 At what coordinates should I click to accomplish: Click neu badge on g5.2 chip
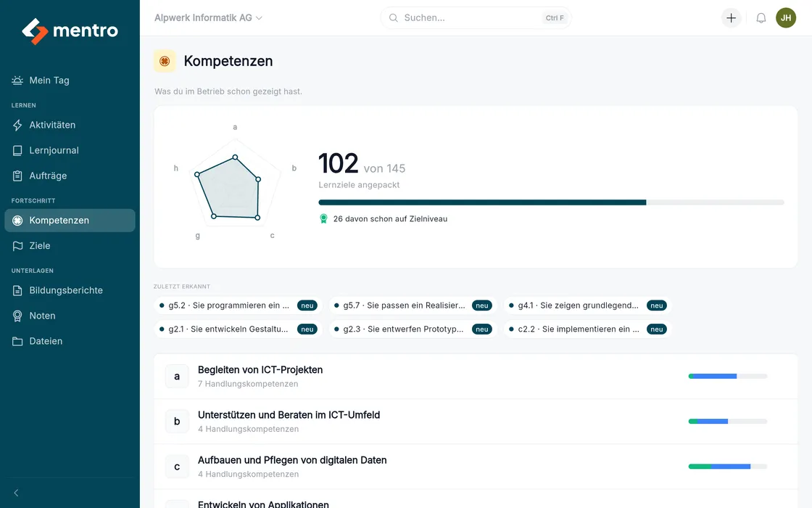(x=307, y=306)
